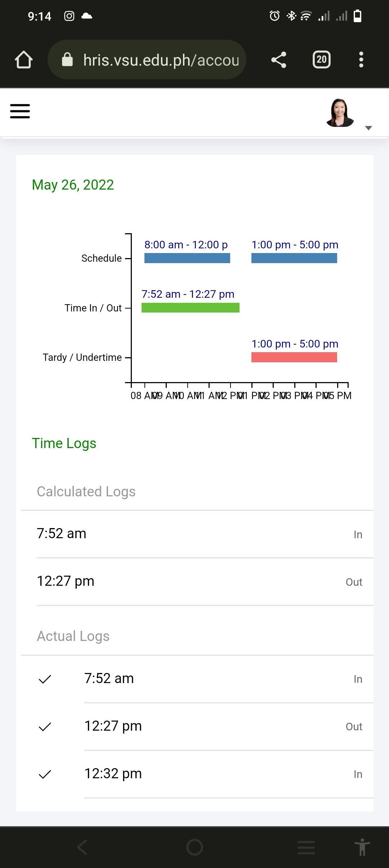
Task: Toggle the checkmark beside 7:52 am actual log
Action: pos(45,679)
